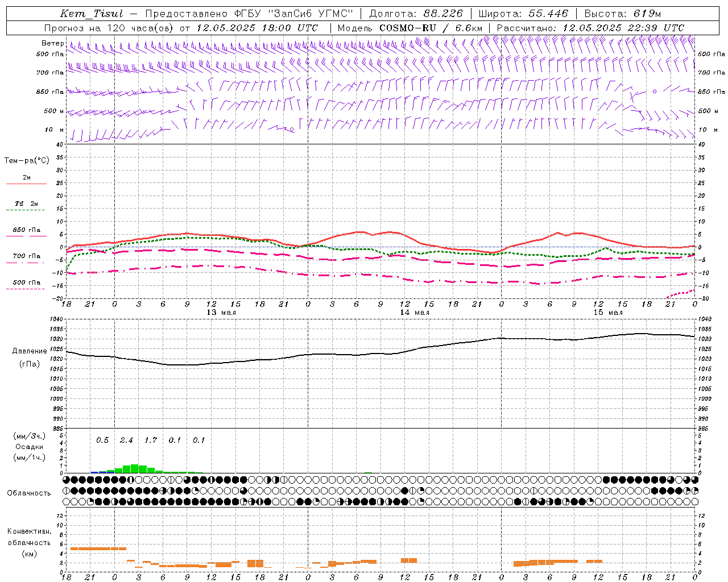Screen dimensions: 728x582
Task: Click the 2.4 precipitation total value
Action: click(126, 440)
